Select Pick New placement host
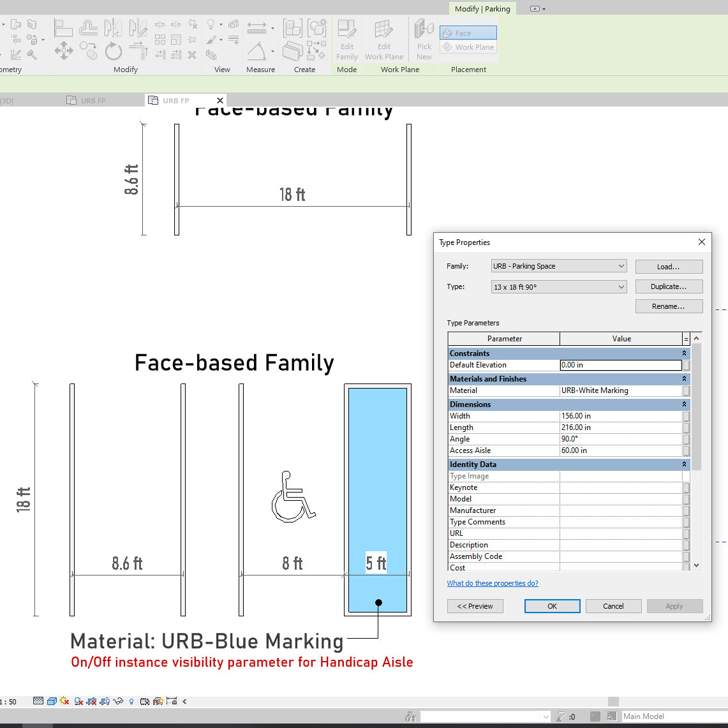728x728 pixels. tap(423, 38)
